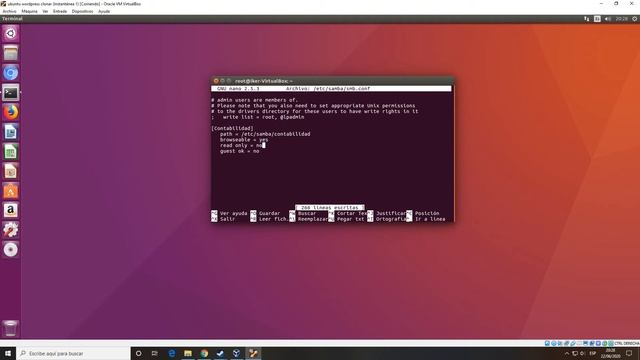Screen dimensions: 640x360
Task: Open the Windows notification center
Action: point(629,353)
